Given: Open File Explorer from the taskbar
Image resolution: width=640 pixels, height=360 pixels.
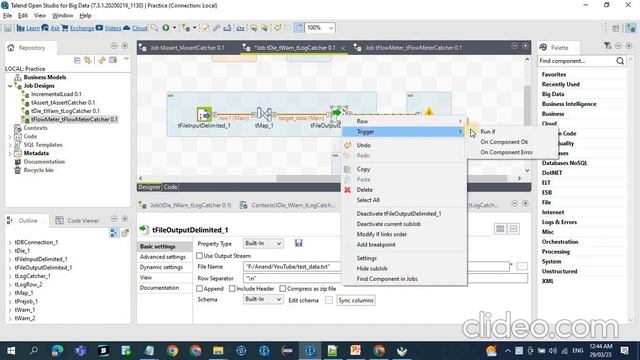Looking at the screenshot, I should (218, 351).
